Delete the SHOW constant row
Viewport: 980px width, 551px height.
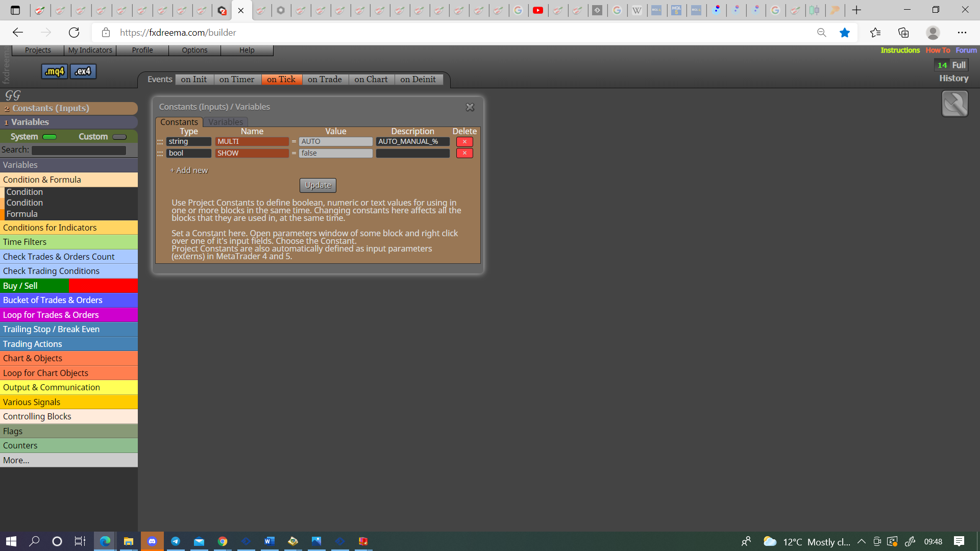464,153
